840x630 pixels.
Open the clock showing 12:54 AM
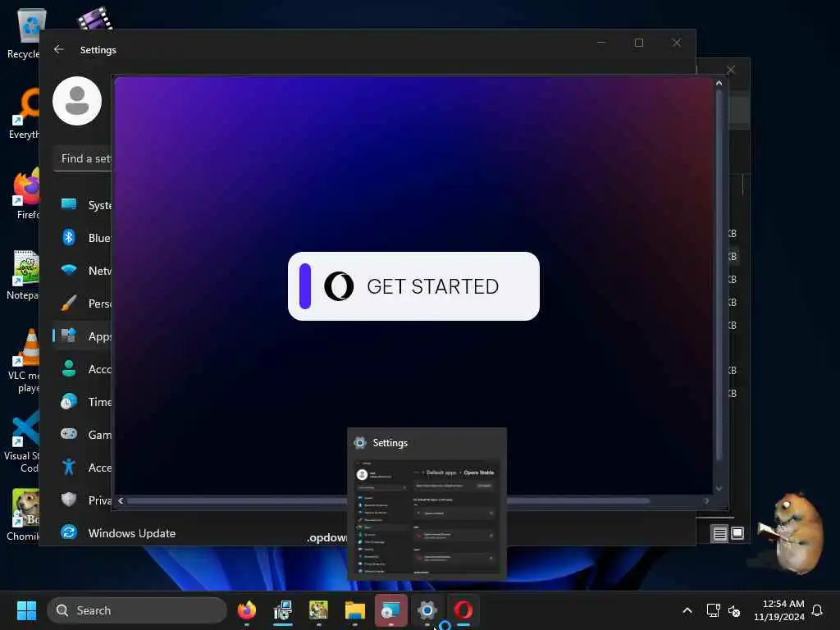779,610
